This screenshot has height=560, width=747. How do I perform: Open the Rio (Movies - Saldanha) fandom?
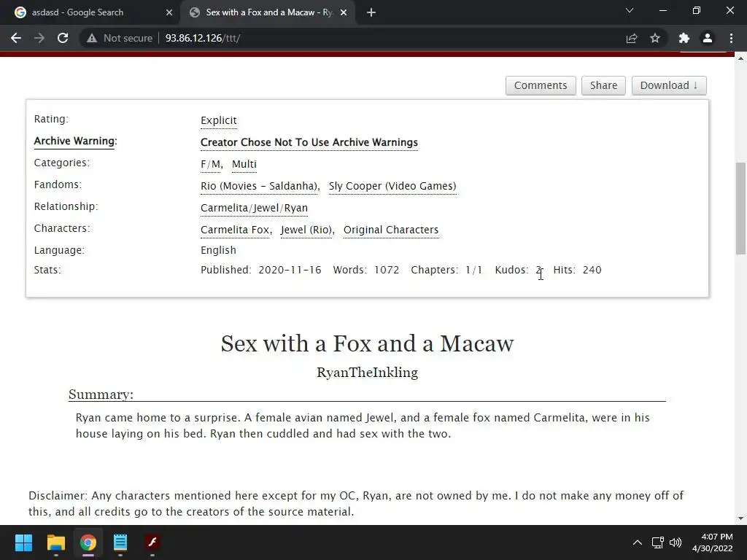click(259, 186)
